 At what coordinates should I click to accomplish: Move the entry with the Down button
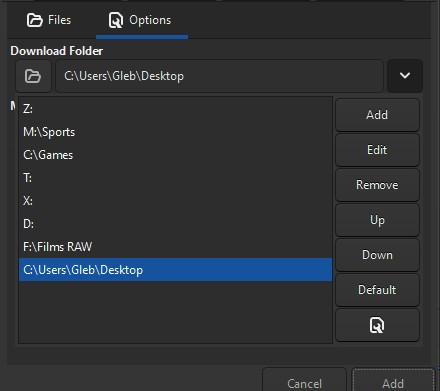[x=377, y=255]
